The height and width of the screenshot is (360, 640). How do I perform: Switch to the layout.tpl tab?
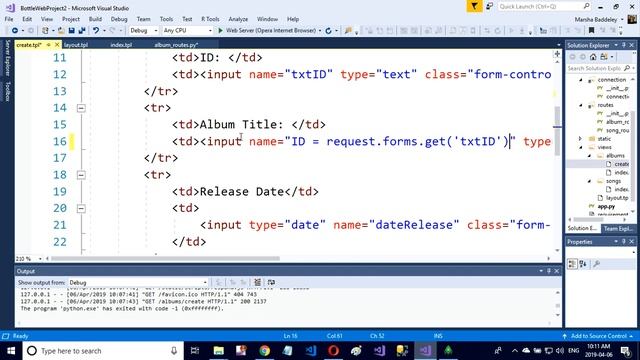pos(76,45)
